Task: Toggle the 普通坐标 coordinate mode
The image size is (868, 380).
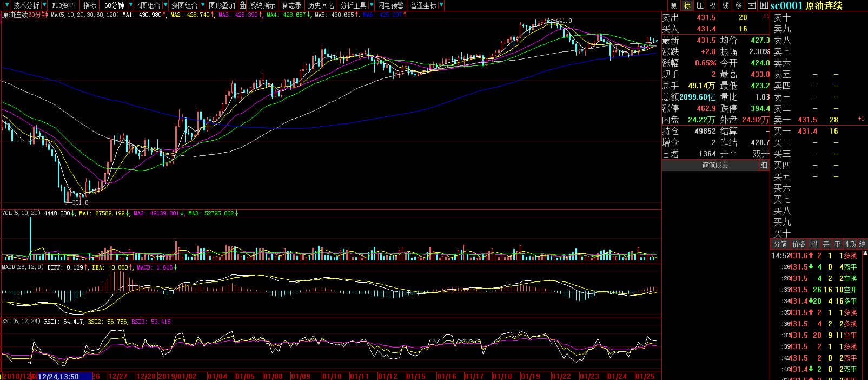Action: click(423, 5)
